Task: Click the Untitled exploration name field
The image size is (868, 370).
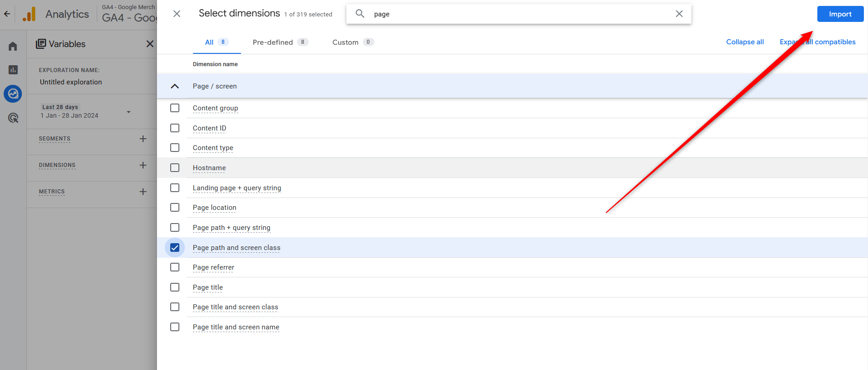Action: pyautogui.click(x=71, y=82)
